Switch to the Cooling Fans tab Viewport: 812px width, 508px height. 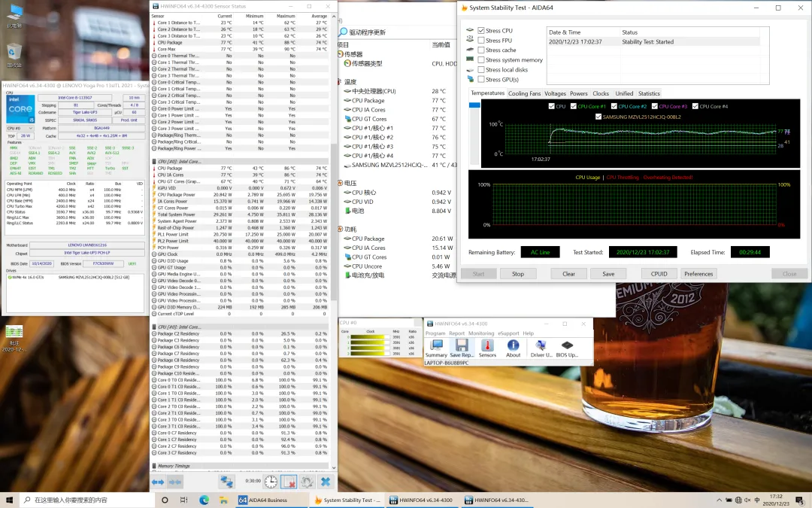(x=524, y=94)
